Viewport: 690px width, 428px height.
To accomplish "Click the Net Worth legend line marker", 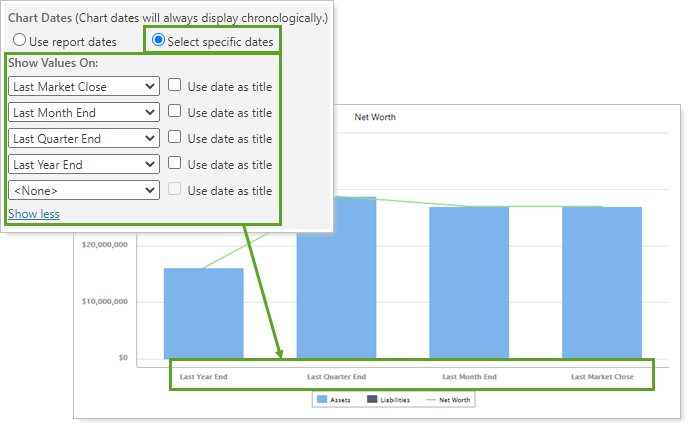I will coord(434,399).
